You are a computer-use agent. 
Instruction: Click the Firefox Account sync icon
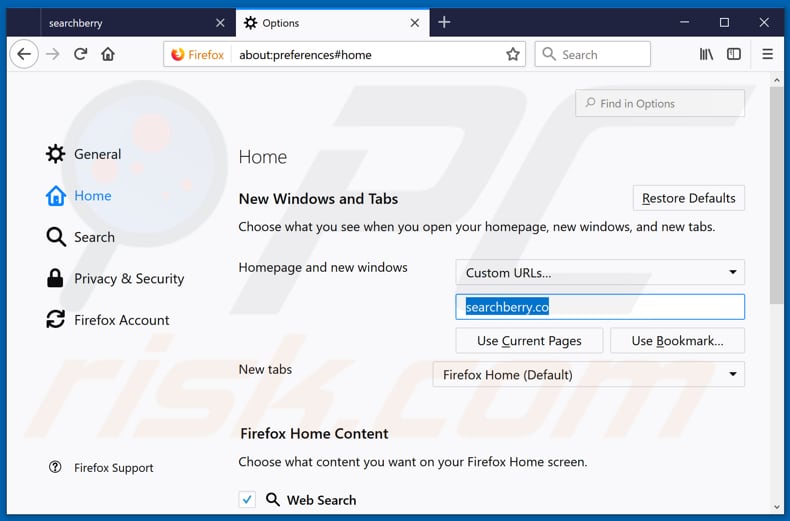click(55, 319)
